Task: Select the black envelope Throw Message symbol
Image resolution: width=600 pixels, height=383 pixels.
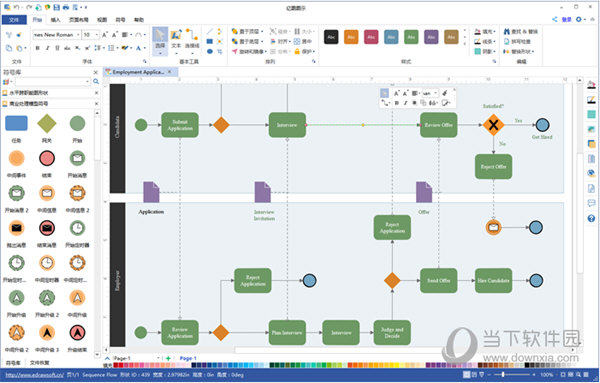Action: (16, 228)
